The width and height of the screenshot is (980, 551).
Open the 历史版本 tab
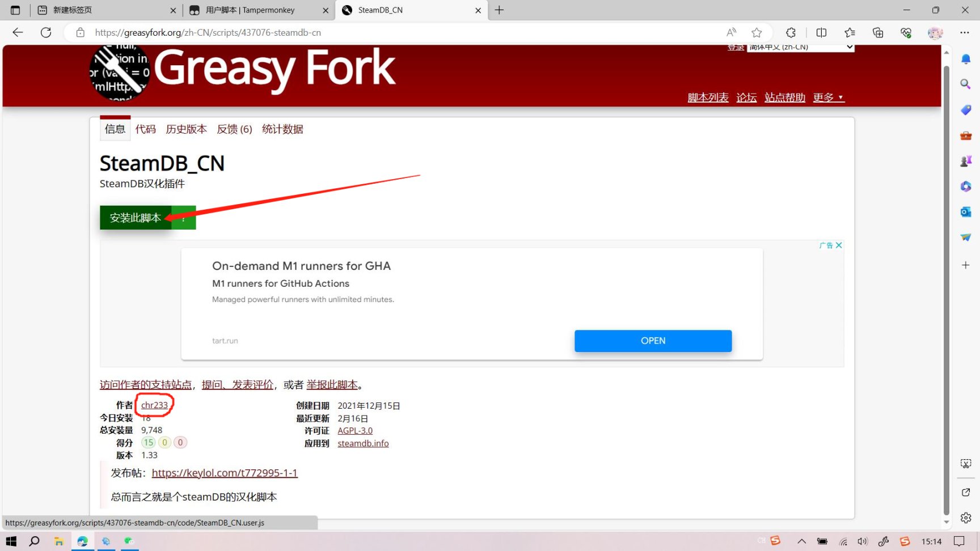[186, 129]
